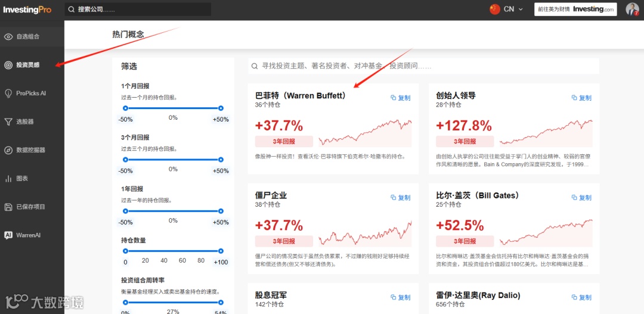
Task: Click the 巴菲特 card performance chart
Action: pos(365,133)
